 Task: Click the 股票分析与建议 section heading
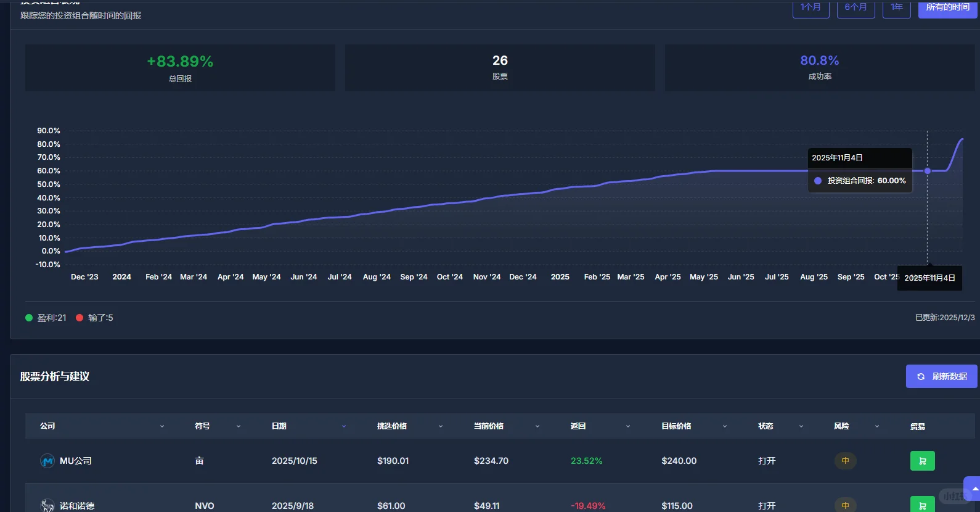tap(55, 376)
